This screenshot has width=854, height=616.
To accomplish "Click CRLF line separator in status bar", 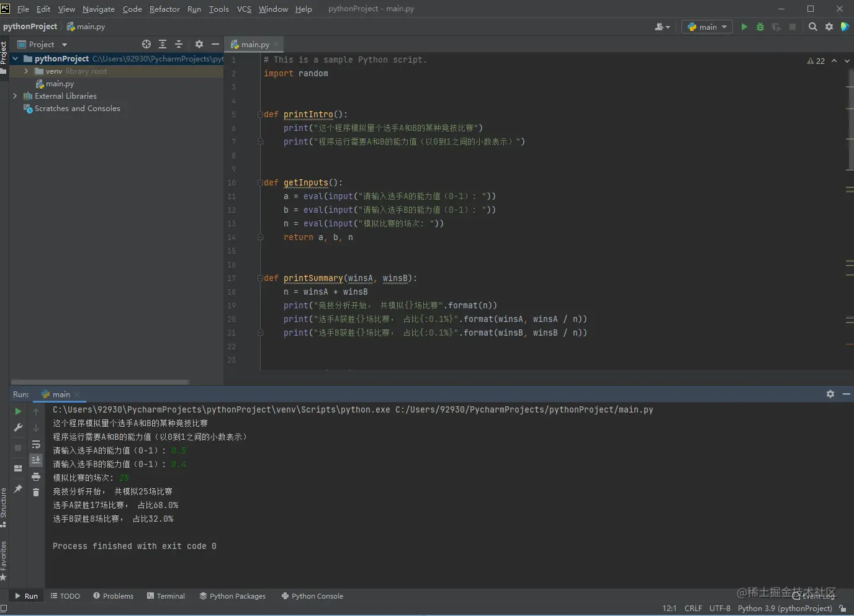I will point(693,609).
